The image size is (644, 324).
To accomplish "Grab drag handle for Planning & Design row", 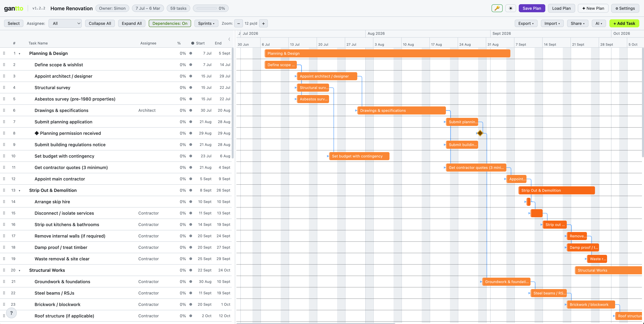I will (x=4, y=53).
